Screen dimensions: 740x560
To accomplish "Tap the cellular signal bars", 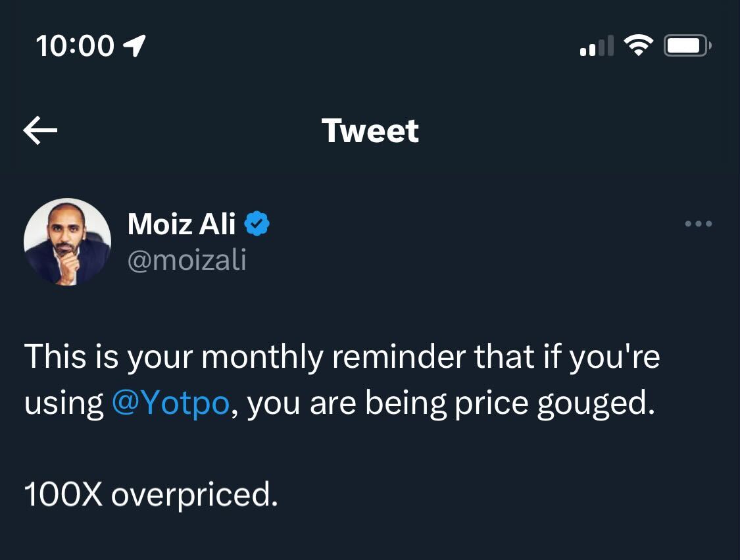I will click(x=597, y=47).
